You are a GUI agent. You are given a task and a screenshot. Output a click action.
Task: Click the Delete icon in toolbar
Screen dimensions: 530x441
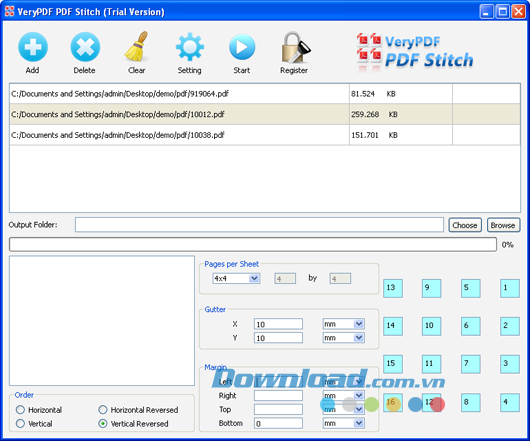85,47
